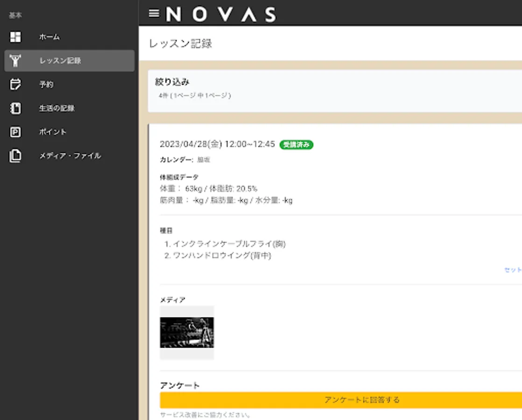Click the blue セット link at right

point(513,270)
